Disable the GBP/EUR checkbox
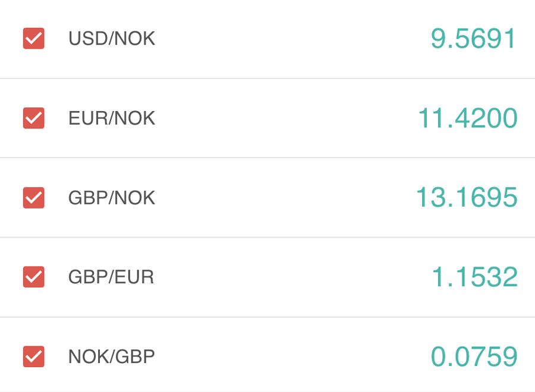This screenshot has height=392, width=535. (x=34, y=277)
